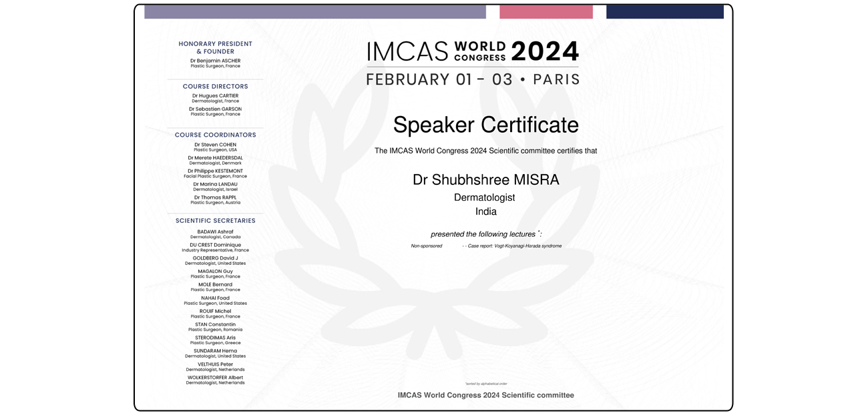Click "Dermatologist, Denmark" role line
Screen dimensions: 868x415
coord(215,163)
